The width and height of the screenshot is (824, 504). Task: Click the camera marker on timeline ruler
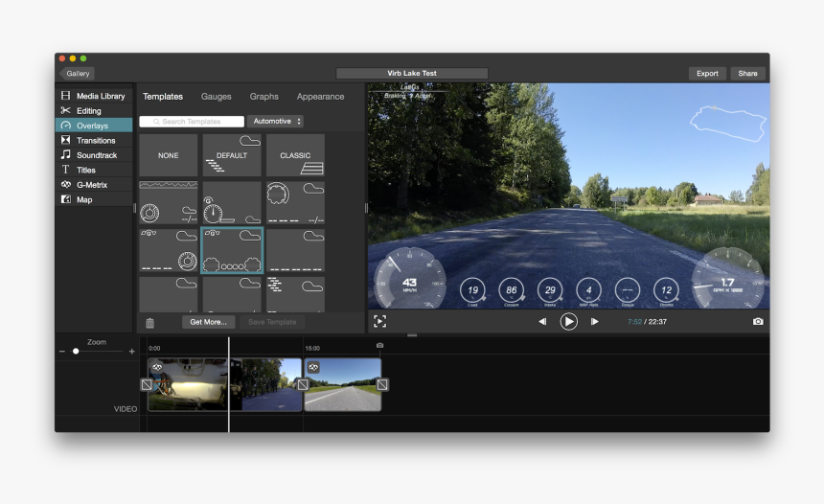(x=380, y=345)
